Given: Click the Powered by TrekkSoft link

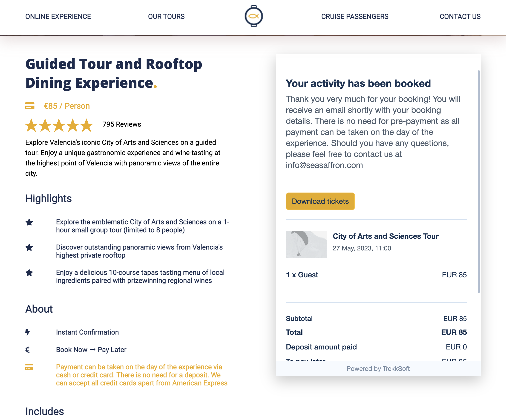Looking at the screenshot, I should click(x=378, y=369).
